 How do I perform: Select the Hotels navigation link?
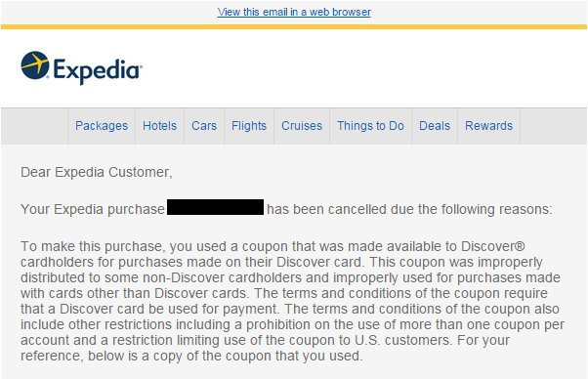(159, 126)
